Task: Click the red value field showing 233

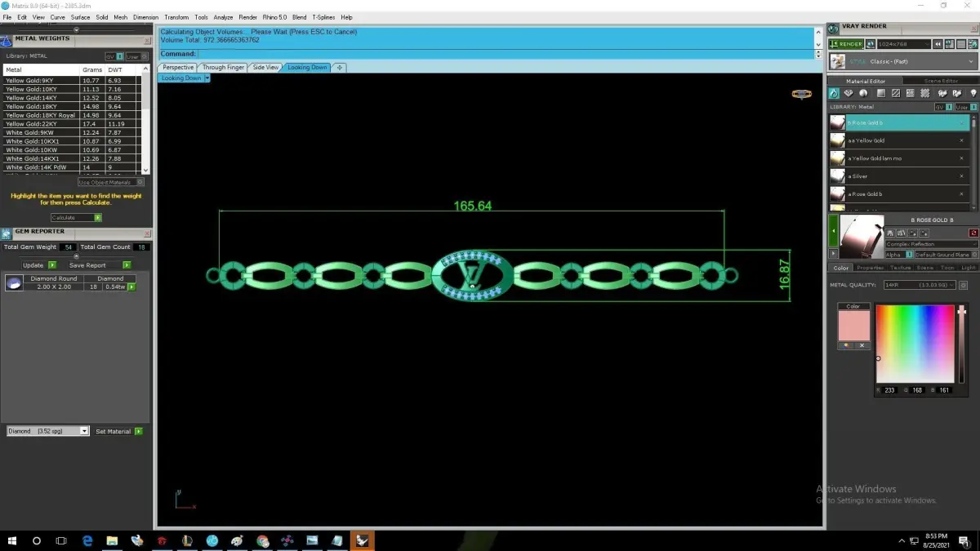Action: point(890,390)
